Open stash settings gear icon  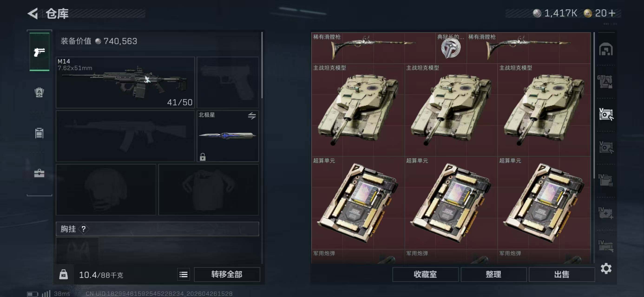606,268
